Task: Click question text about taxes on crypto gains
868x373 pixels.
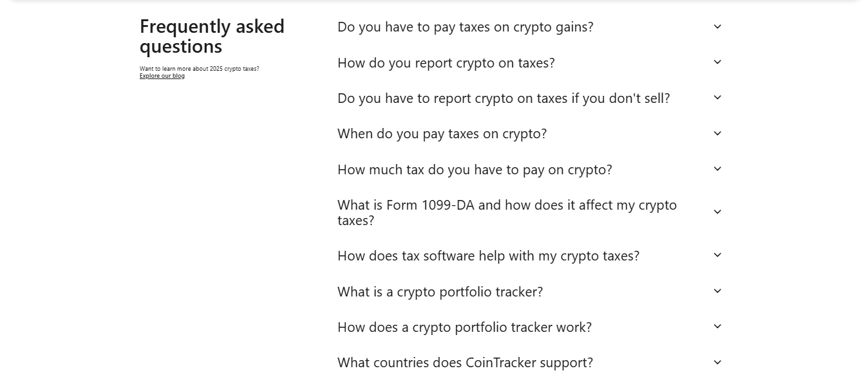Action: click(465, 27)
